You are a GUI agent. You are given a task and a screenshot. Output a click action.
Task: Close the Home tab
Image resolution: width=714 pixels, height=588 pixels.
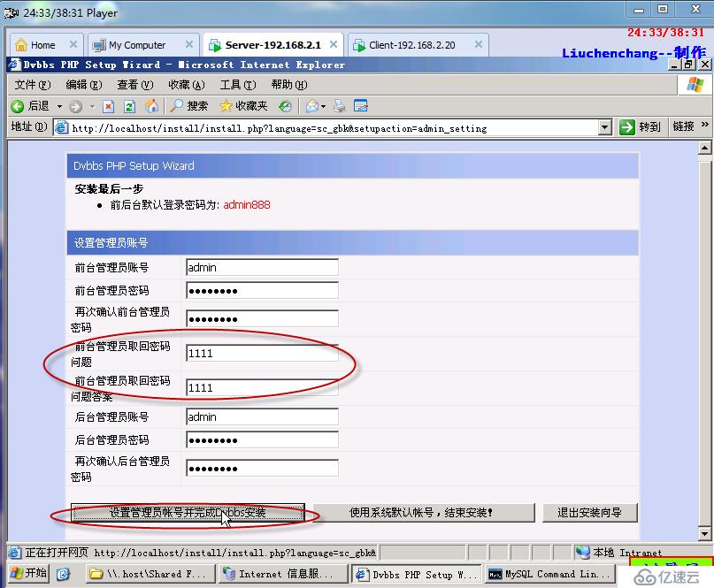click(x=73, y=44)
